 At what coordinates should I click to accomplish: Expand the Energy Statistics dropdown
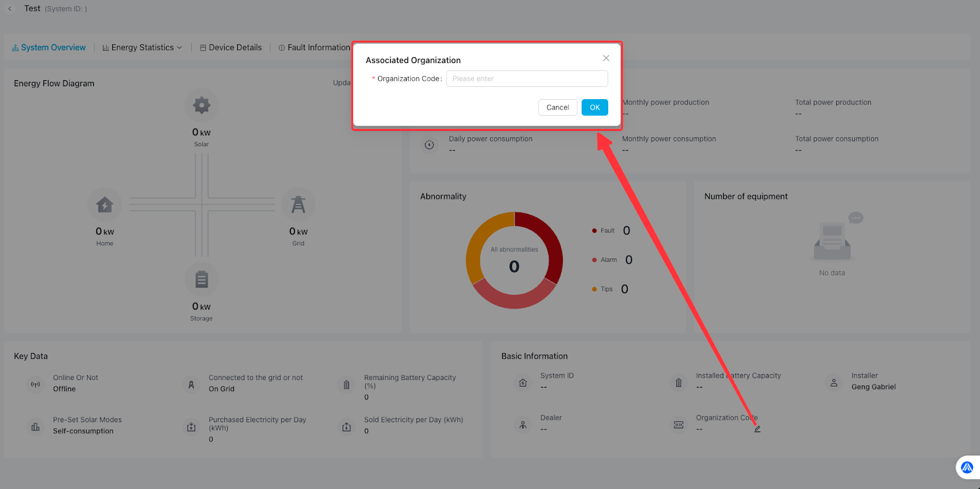pos(143,48)
